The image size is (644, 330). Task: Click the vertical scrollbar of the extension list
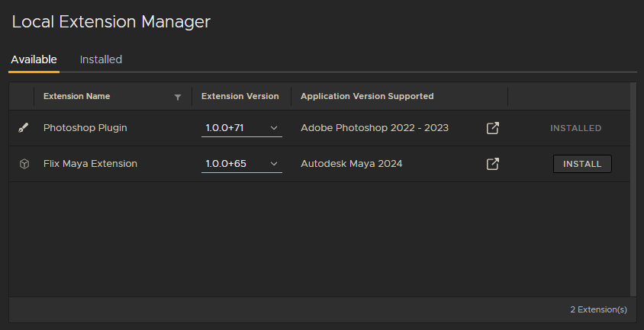tap(633, 189)
